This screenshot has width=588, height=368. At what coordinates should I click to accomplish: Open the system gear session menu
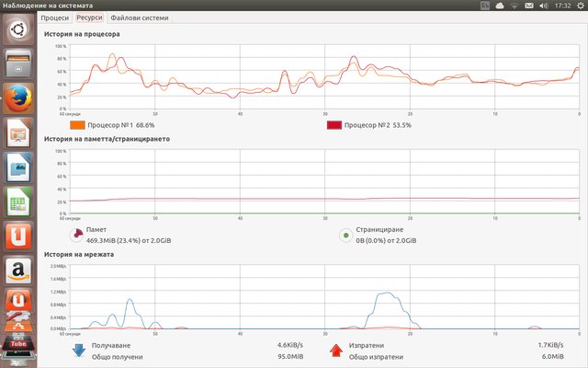tap(579, 6)
